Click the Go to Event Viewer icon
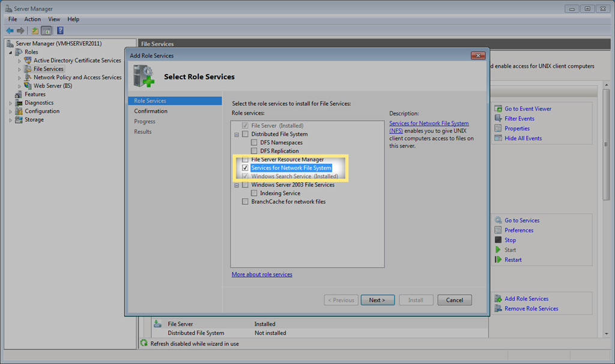This screenshot has height=364, width=615. pos(498,109)
